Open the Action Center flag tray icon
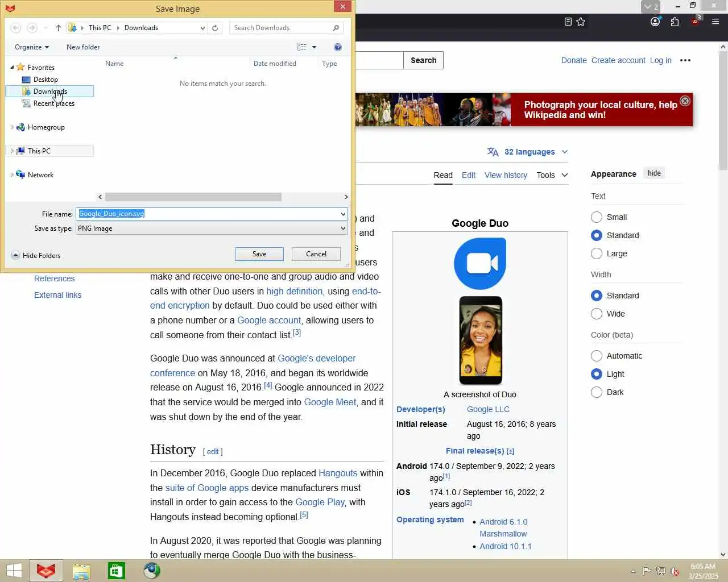 coord(647,571)
